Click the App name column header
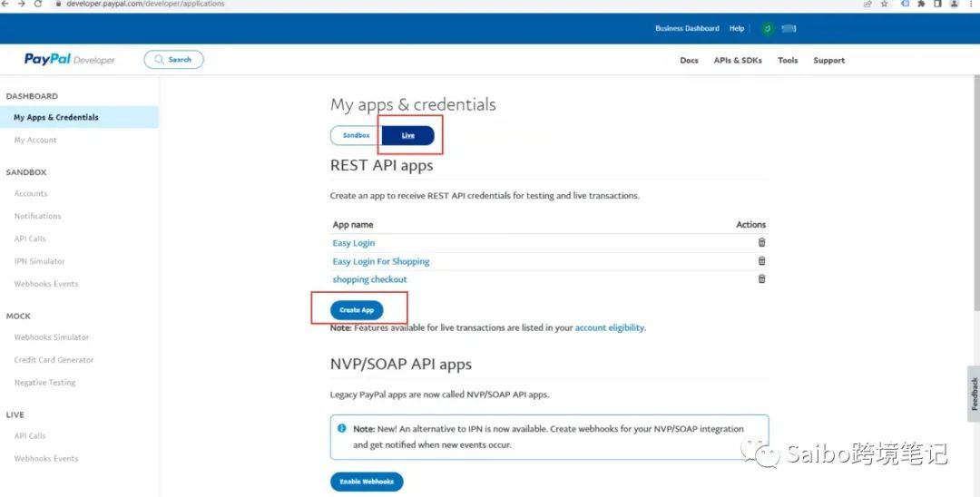Screen dimensions: 980x497 pyautogui.click(x=352, y=225)
